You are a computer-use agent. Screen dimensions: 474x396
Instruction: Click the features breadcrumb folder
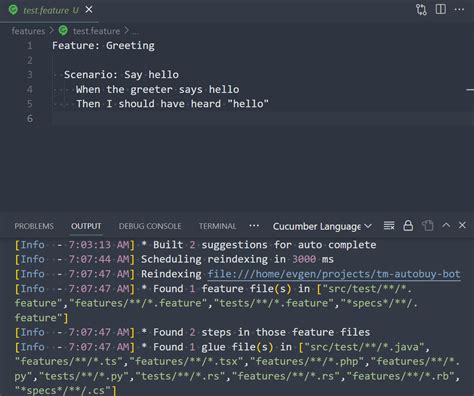pyautogui.click(x=28, y=31)
